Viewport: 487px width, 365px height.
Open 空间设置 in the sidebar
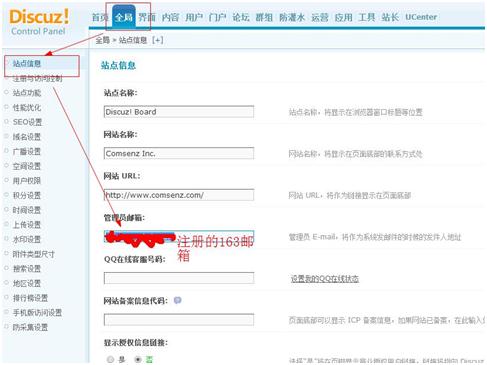[x=27, y=166]
